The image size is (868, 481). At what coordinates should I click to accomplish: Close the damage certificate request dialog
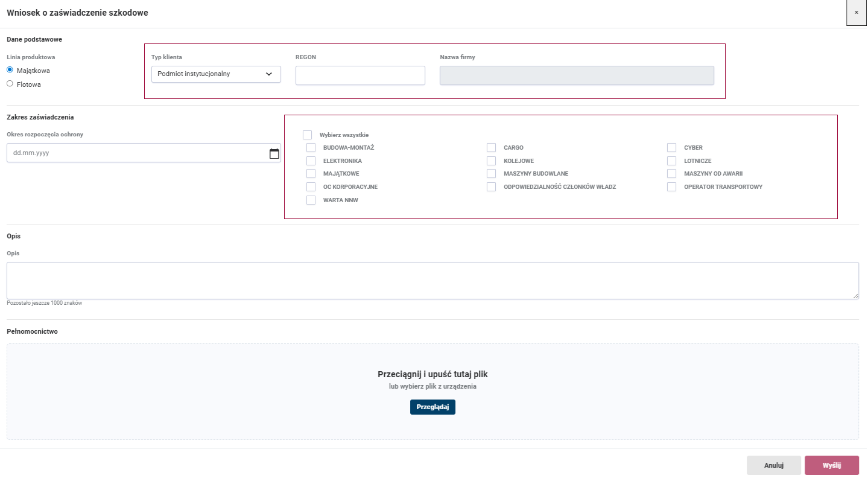pyautogui.click(x=856, y=13)
